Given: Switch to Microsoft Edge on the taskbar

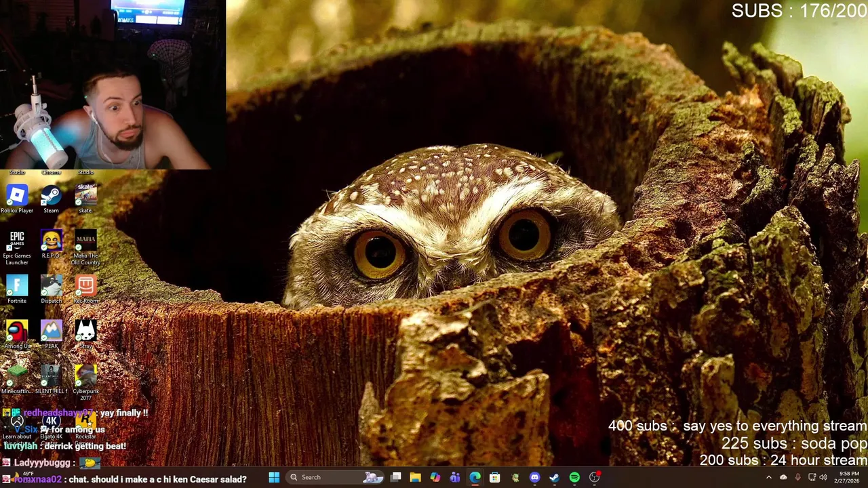Looking at the screenshot, I should [x=475, y=478].
